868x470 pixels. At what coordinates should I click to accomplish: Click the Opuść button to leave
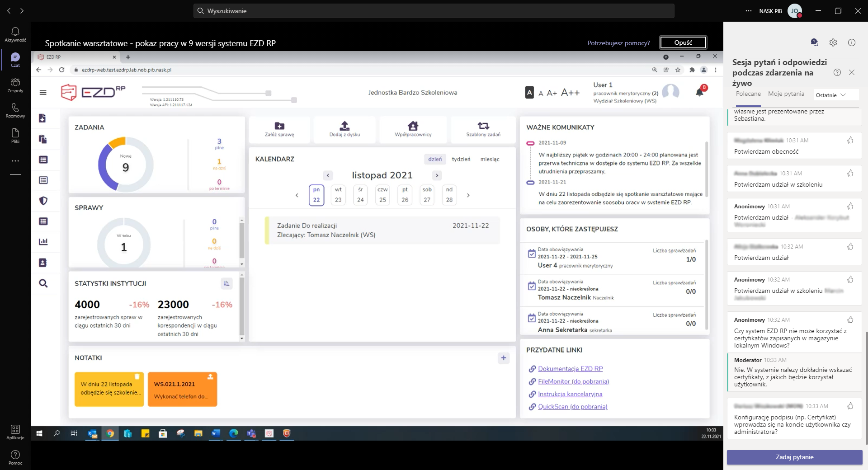(683, 42)
